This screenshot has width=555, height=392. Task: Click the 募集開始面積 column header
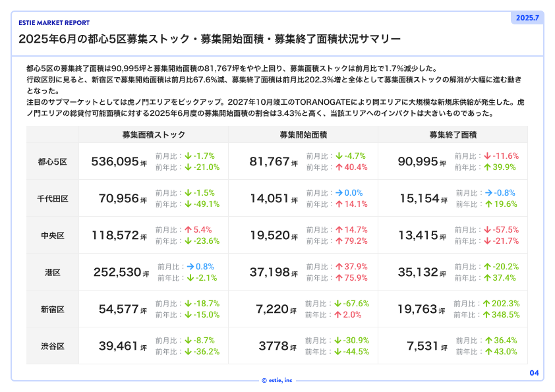click(x=303, y=135)
